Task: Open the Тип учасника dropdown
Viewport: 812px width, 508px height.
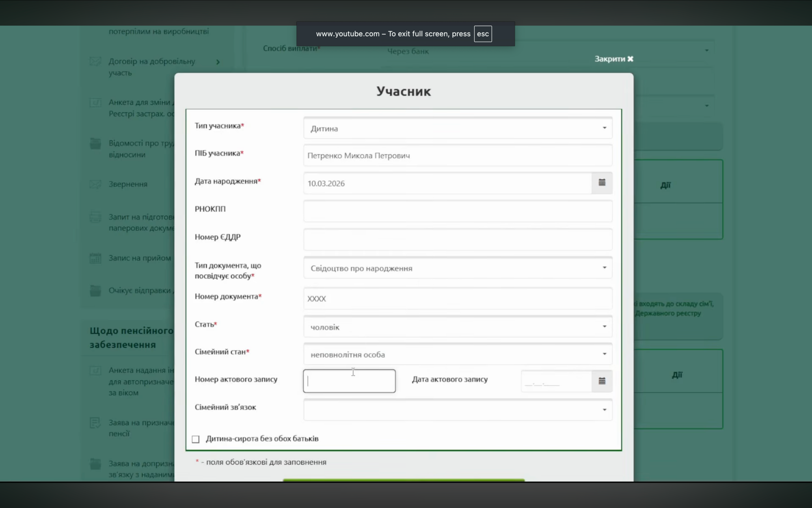Action: click(x=458, y=128)
